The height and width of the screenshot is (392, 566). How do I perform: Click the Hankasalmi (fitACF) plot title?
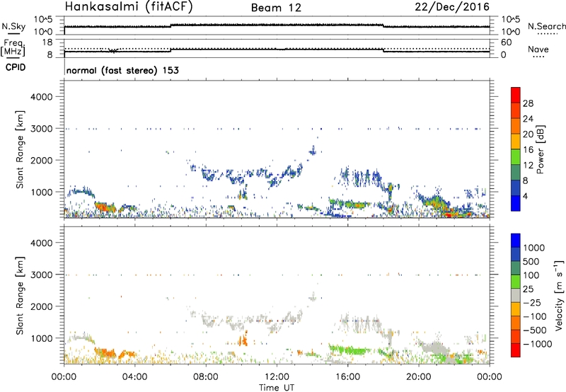pyautogui.click(x=129, y=7)
